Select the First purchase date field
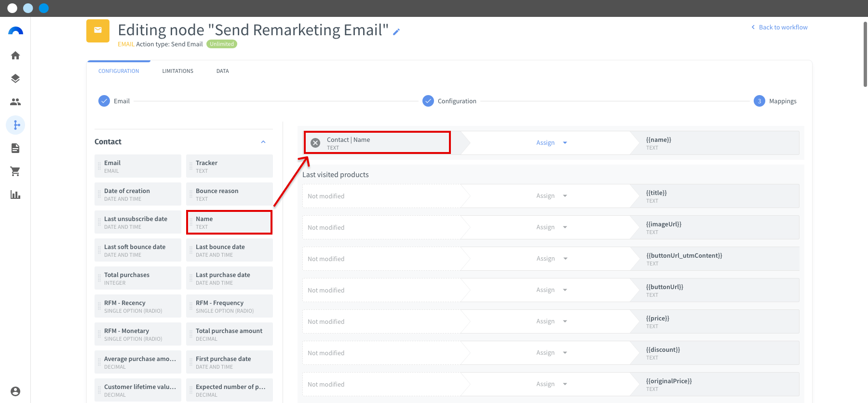868x403 pixels. [x=230, y=362]
